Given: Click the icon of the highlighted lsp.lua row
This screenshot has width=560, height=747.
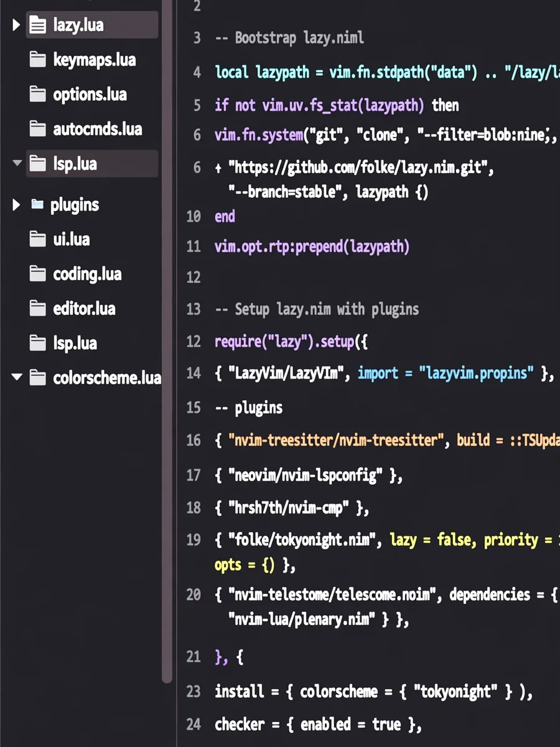Looking at the screenshot, I should pos(38,164).
